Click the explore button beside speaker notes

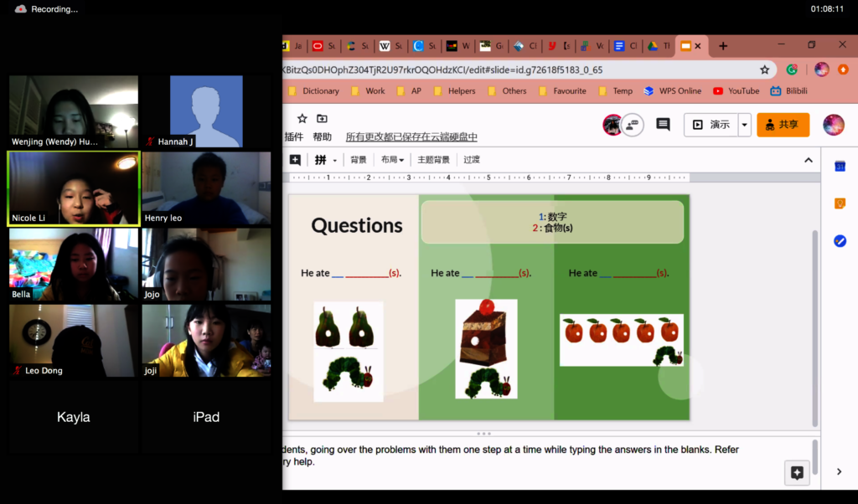[797, 473]
